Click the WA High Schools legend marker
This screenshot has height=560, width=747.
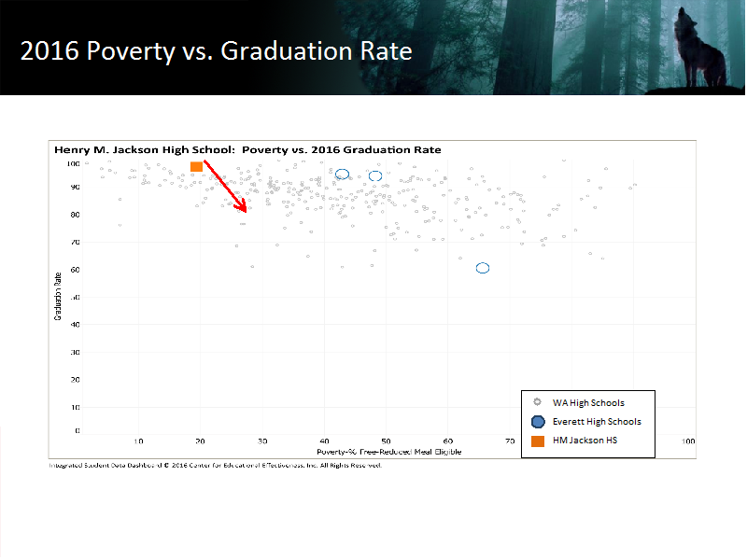(538, 402)
